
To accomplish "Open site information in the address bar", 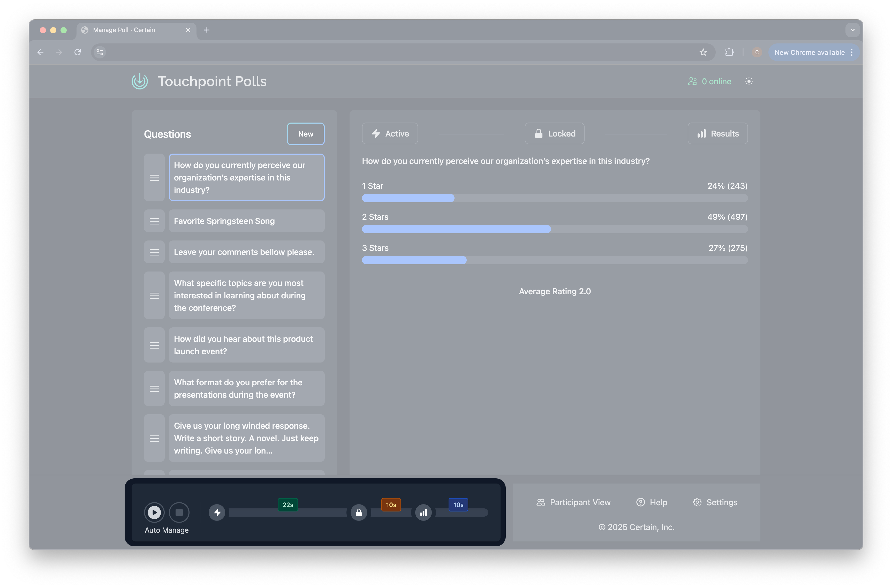I will point(100,52).
